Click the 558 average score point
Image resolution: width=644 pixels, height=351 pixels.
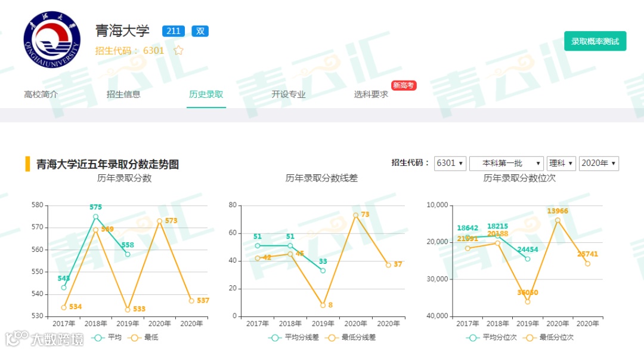click(x=128, y=254)
